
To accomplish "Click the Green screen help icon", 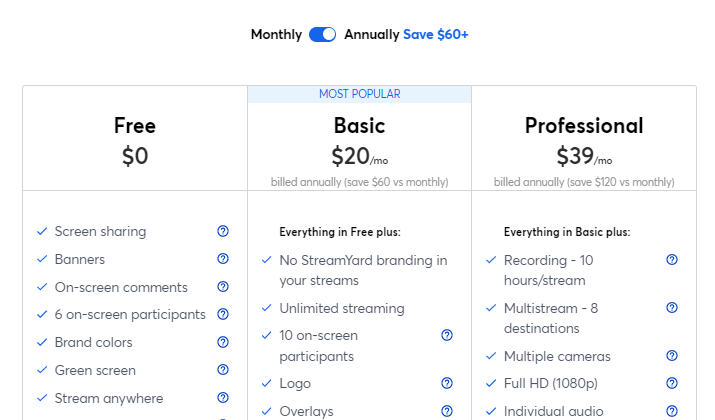I will [223, 370].
